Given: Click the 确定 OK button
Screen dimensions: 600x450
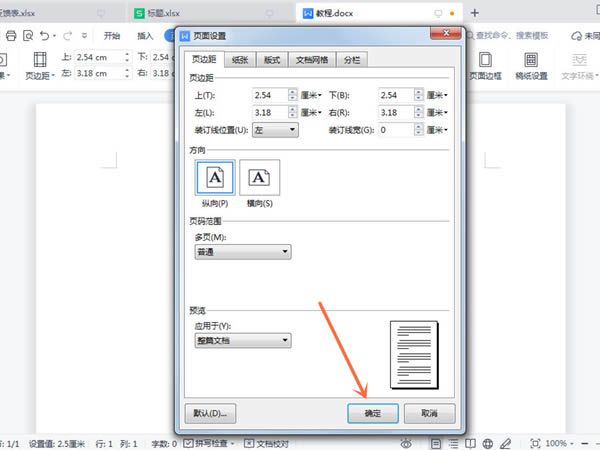Looking at the screenshot, I should coord(373,413).
